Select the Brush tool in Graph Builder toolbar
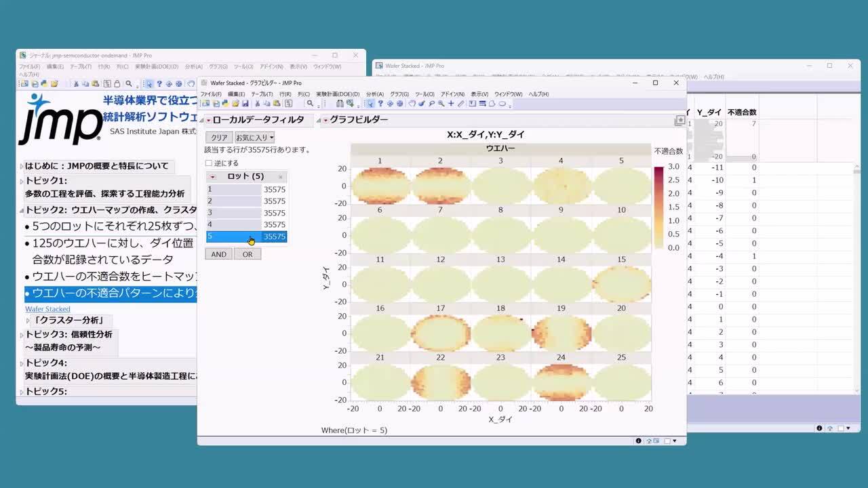The image size is (868, 488). (x=421, y=104)
